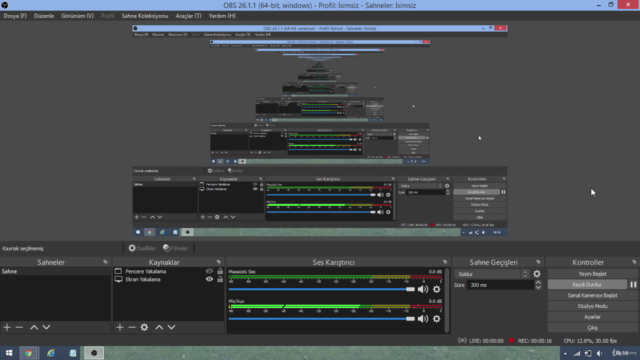Move source up with the Kaynaklar up arrow
Viewport: 640px width, 360px height.
pyautogui.click(x=159, y=327)
